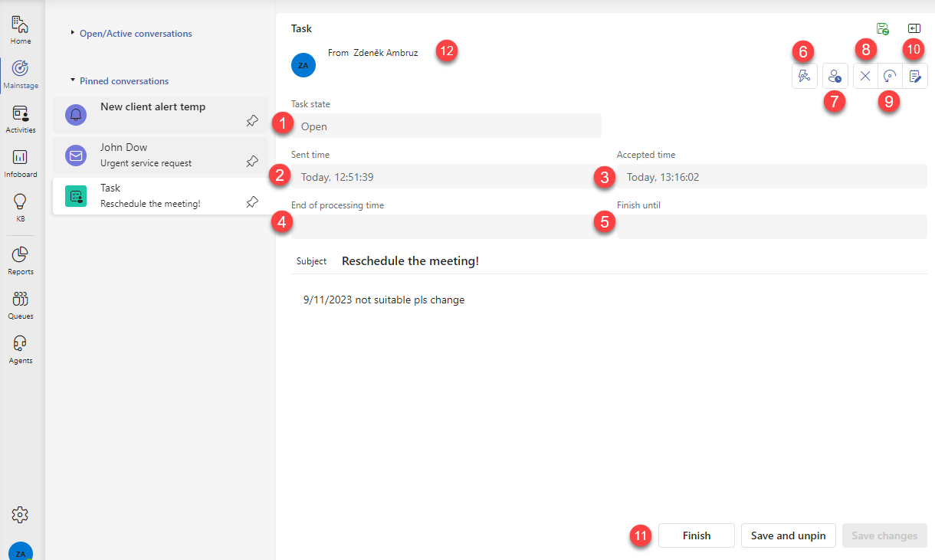Click the Finish until field
935x560 pixels.
pyautogui.click(x=772, y=228)
